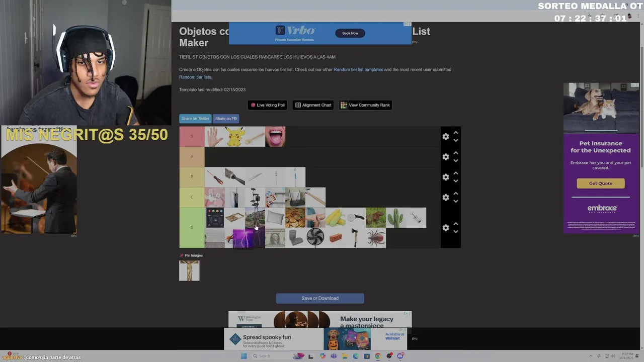Screen dimensions: 644x362
Task: Move C tier row up with arrow
Action: pyautogui.click(x=455, y=194)
